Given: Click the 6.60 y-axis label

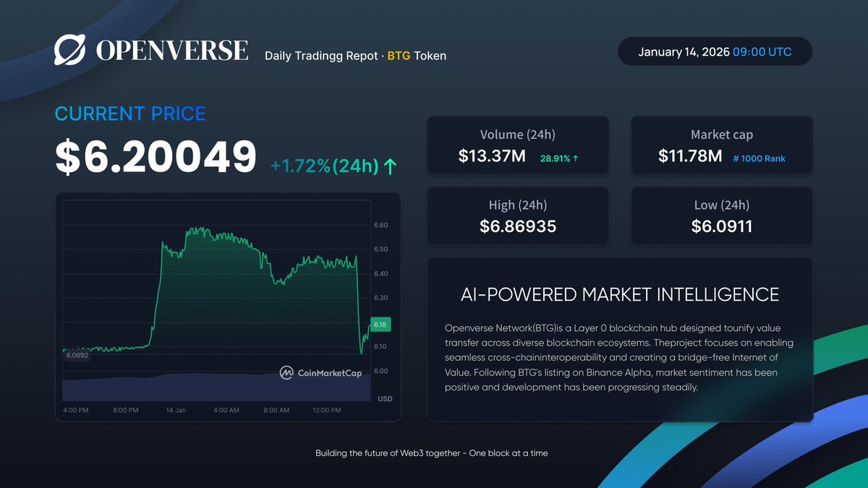Looking at the screenshot, I should point(380,226).
